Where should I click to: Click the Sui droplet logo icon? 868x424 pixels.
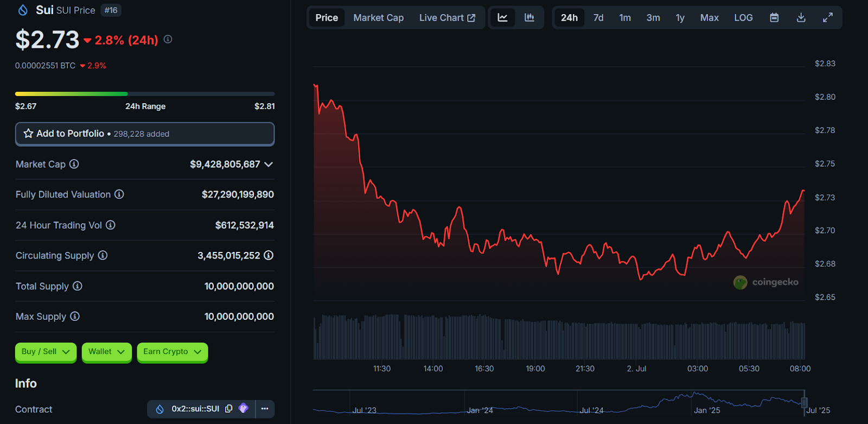pos(23,10)
